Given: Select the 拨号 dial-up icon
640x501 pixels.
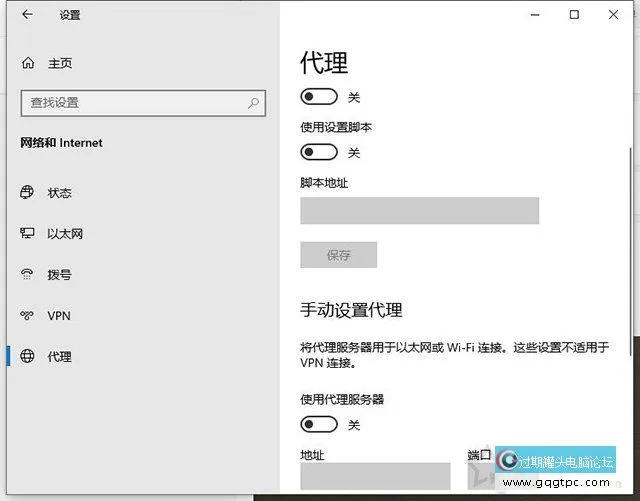Looking at the screenshot, I should coord(27,274).
